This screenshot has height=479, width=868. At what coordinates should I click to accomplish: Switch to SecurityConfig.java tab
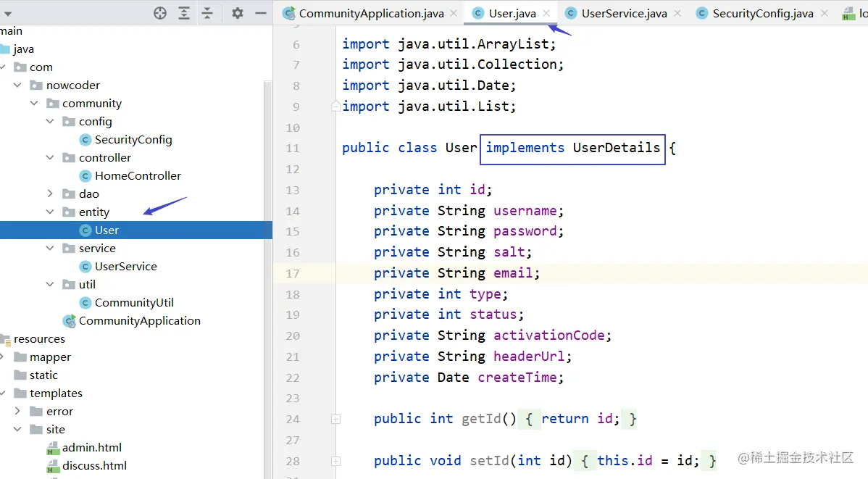(x=763, y=13)
